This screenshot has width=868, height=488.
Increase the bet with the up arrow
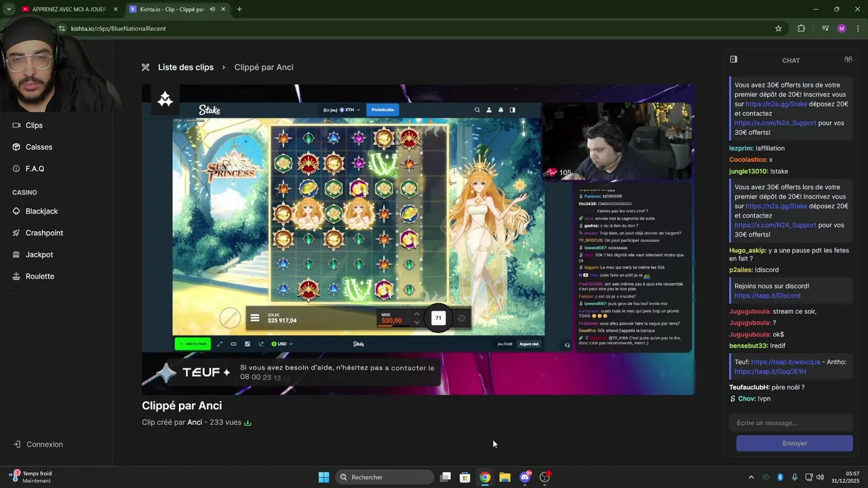pyautogui.click(x=416, y=314)
